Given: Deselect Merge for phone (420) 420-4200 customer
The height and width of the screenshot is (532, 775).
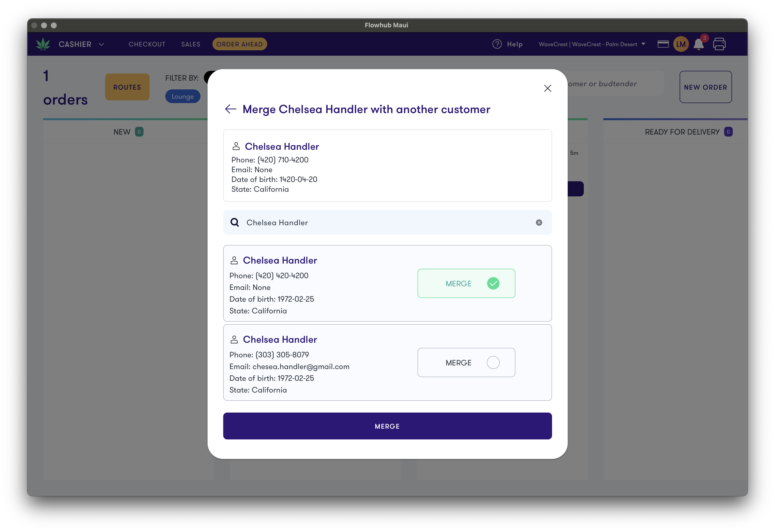Looking at the screenshot, I should (x=466, y=283).
